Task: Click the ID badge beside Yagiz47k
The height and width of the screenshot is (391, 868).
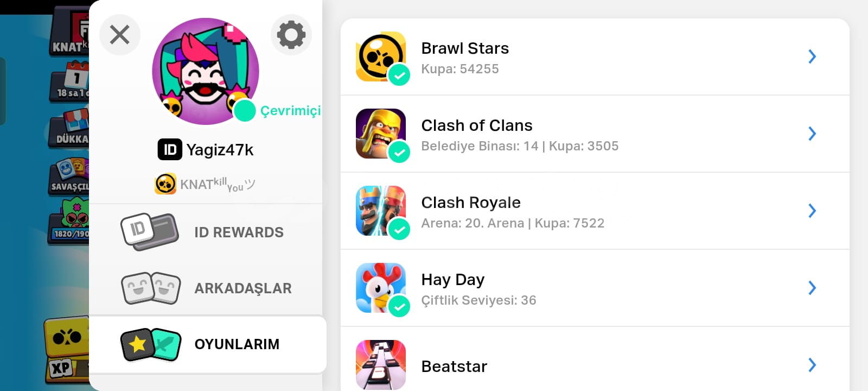Action: [170, 149]
